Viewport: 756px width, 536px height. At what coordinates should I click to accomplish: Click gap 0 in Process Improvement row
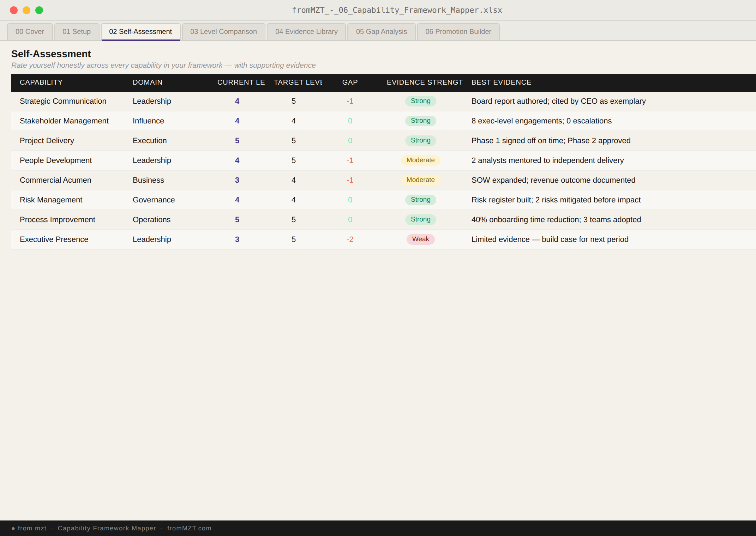350,220
